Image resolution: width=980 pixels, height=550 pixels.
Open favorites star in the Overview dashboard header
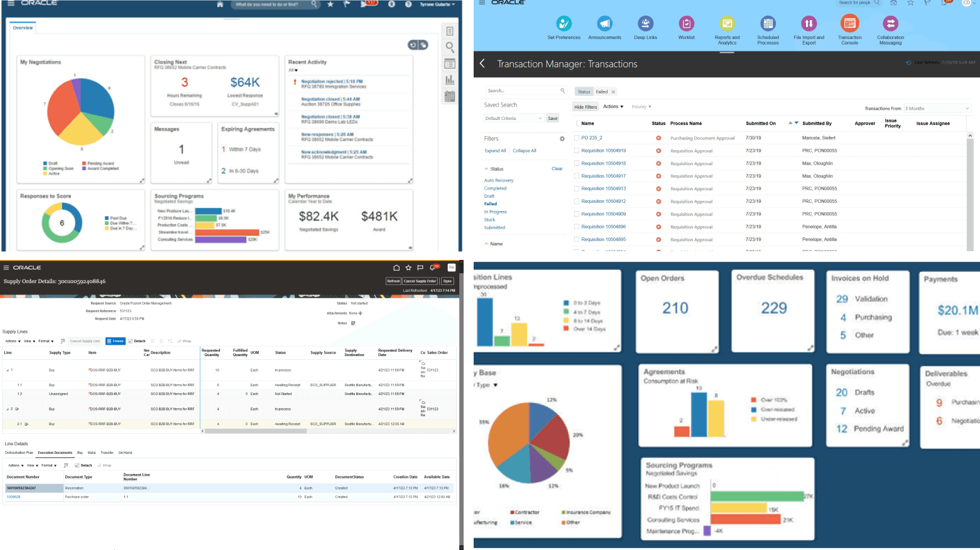pos(330,4)
